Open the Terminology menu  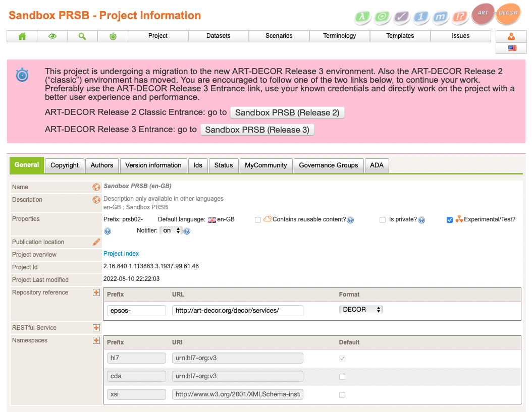click(x=340, y=36)
